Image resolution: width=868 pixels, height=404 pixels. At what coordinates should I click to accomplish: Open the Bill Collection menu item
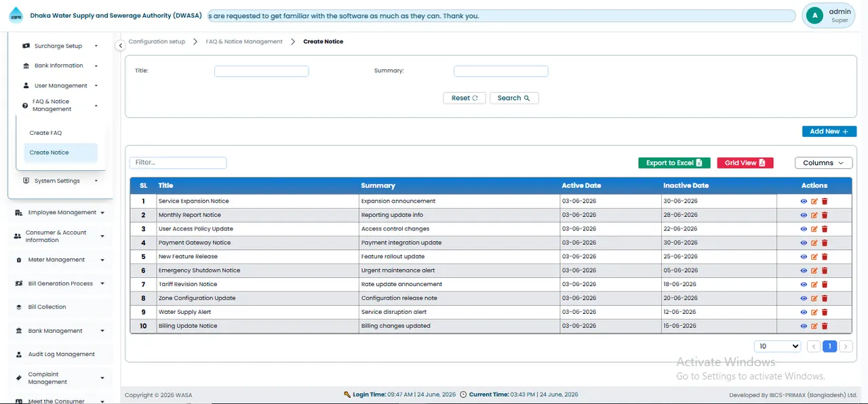click(x=60, y=307)
